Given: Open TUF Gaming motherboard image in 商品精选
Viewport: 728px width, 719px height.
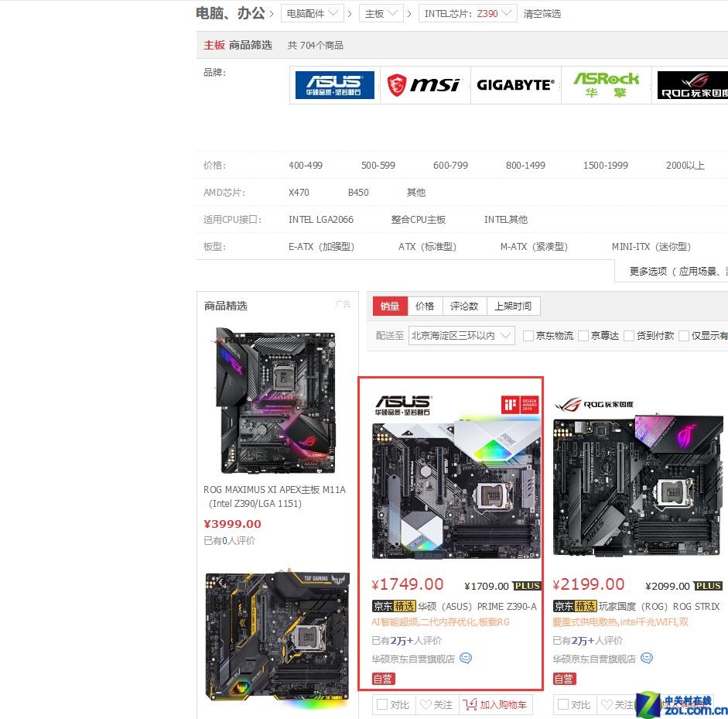Looking at the screenshot, I should [x=277, y=639].
